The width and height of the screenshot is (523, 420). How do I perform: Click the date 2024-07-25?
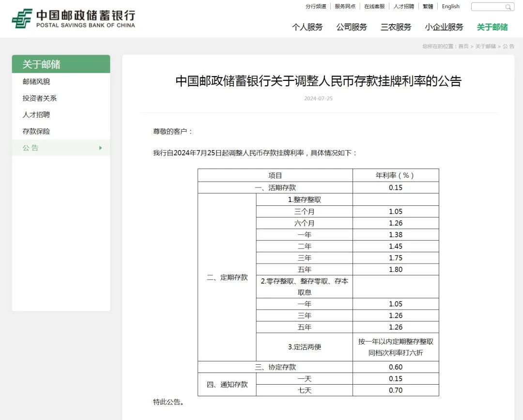tap(319, 98)
